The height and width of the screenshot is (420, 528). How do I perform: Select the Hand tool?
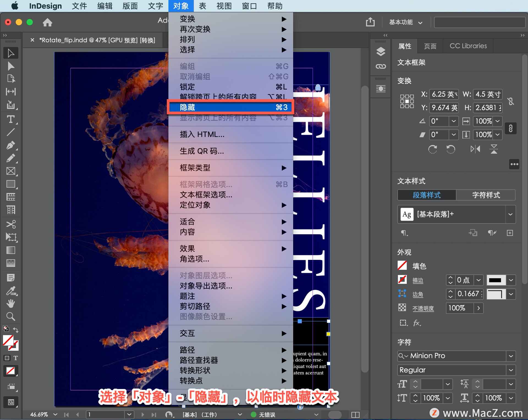(x=11, y=304)
